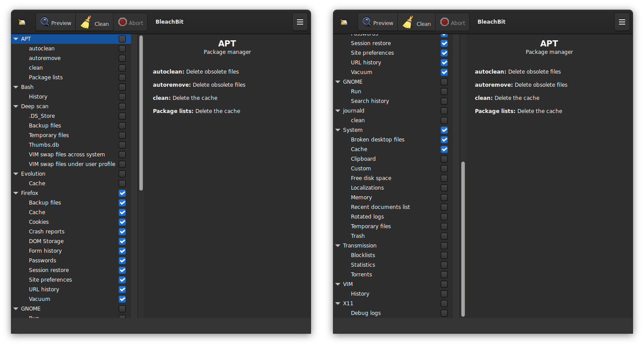Enable the autoclean checkbox under APT
The height and width of the screenshot is (346, 644).
[122, 49]
